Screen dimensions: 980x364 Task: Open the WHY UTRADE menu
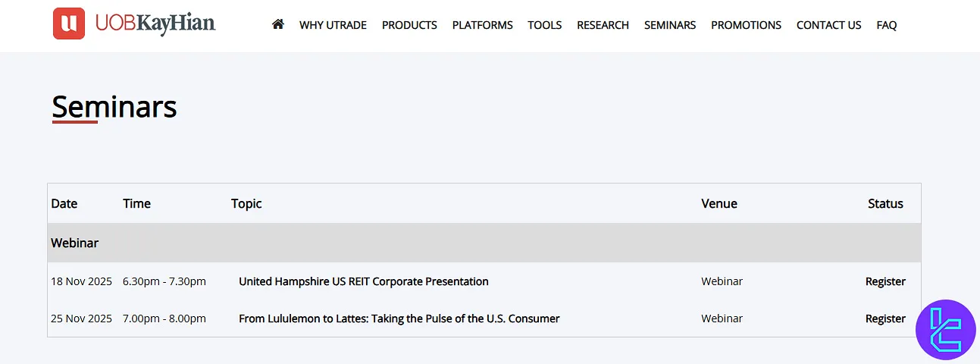coord(333,25)
